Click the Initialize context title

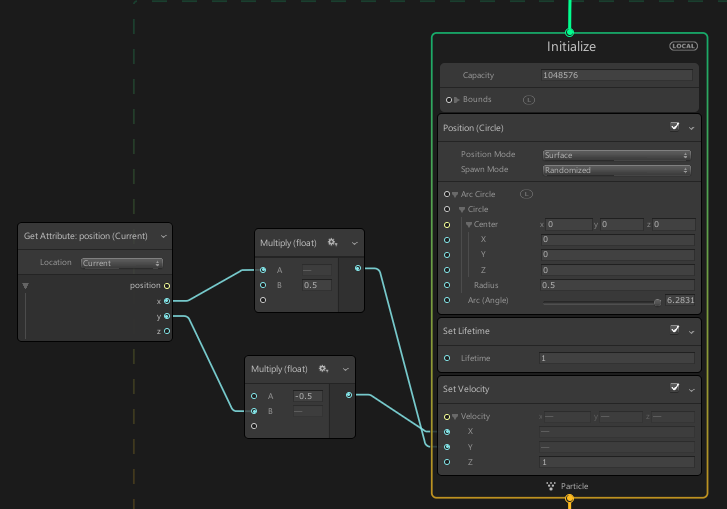pyautogui.click(x=571, y=46)
